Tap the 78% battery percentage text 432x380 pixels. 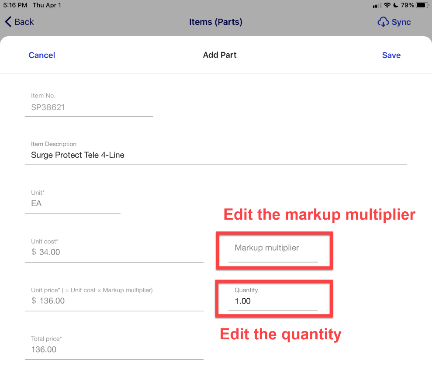407,5
